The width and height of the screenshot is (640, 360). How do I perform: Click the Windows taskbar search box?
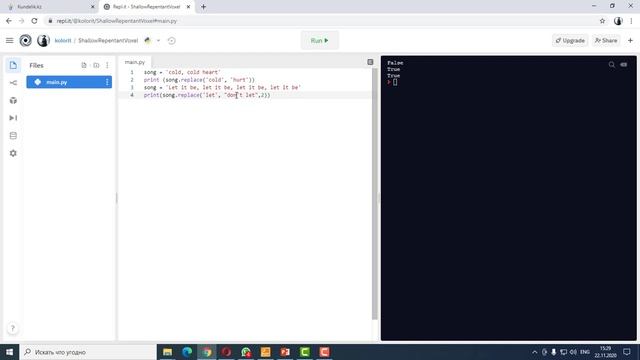(x=88, y=352)
